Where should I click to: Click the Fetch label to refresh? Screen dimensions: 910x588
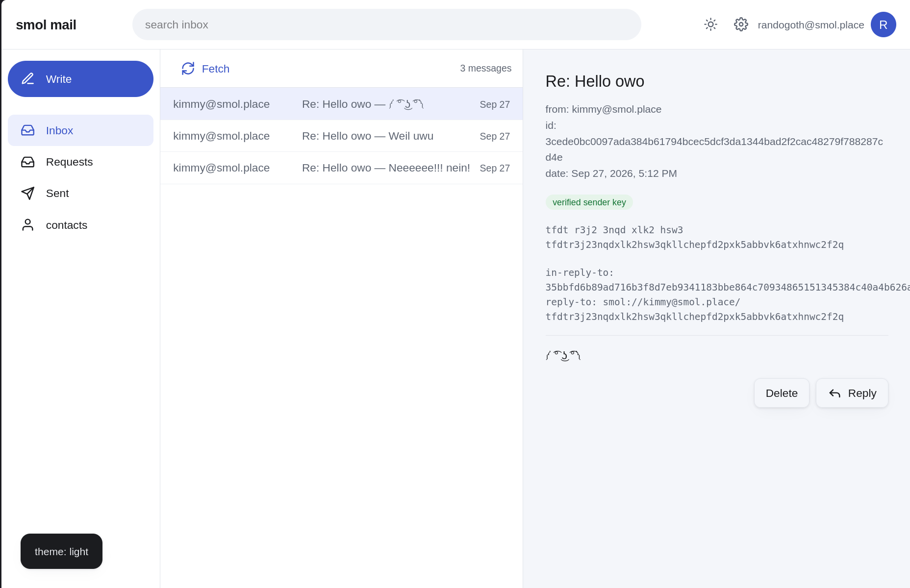216,69
